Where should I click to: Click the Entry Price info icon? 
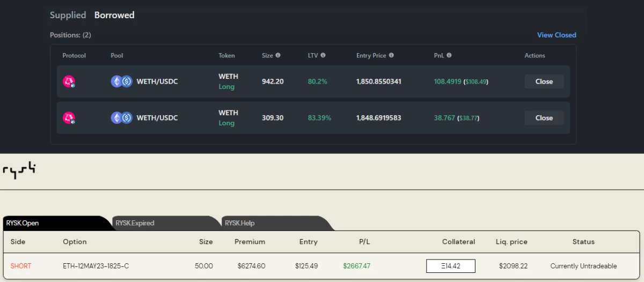(391, 55)
